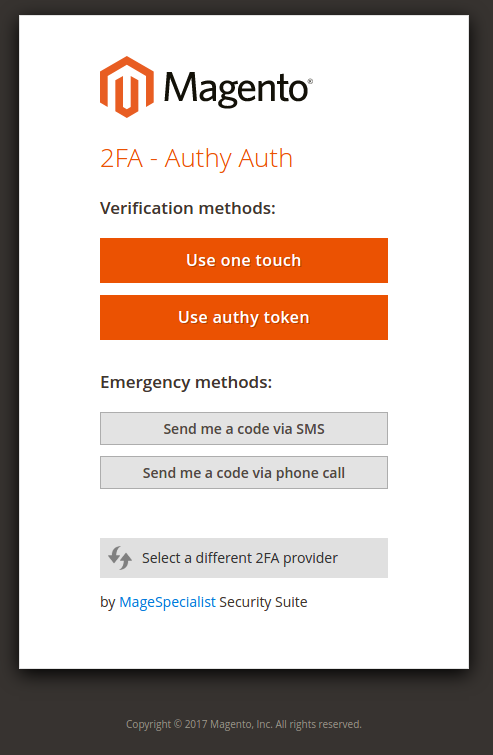This screenshot has width=493, height=755.
Task: Click the word 'Copyright' in the footer
Action: pyautogui.click(x=149, y=725)
